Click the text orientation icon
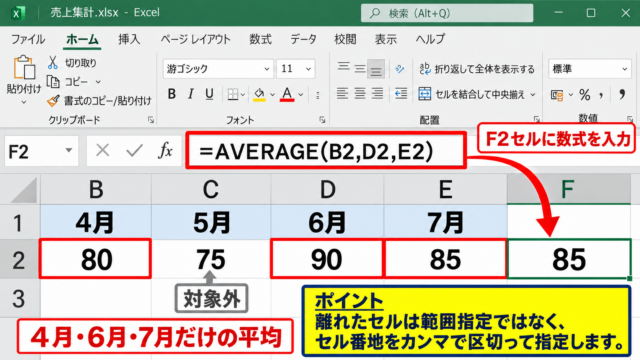The image size is (640, 360). [400, 69]
